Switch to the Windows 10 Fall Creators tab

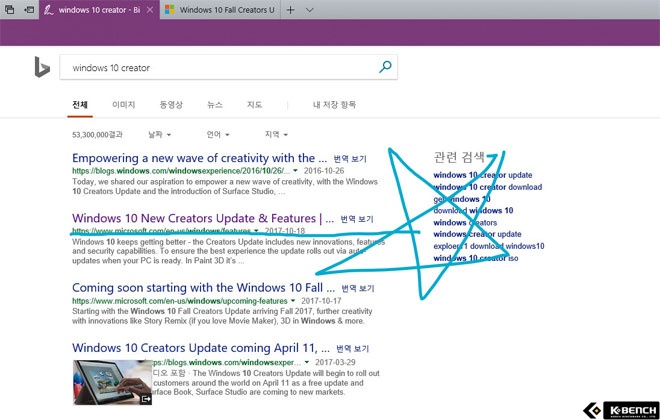220,10
